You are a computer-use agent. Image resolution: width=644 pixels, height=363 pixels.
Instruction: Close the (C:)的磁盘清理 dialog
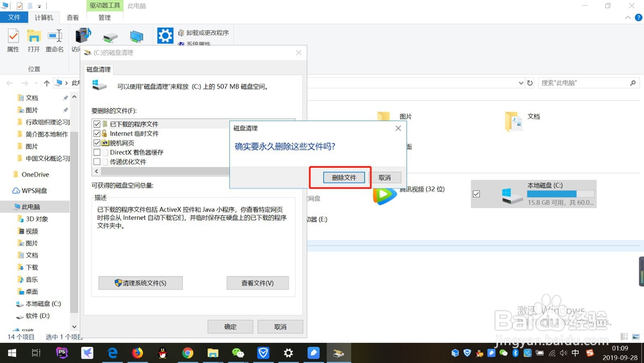pos(299,53)
